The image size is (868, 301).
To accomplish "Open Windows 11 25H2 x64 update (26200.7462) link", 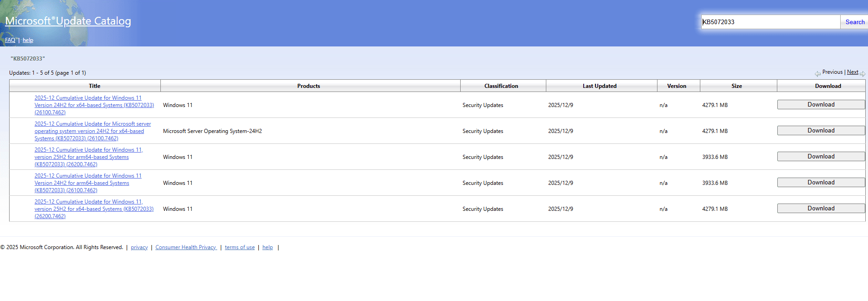I will [94, 209].
